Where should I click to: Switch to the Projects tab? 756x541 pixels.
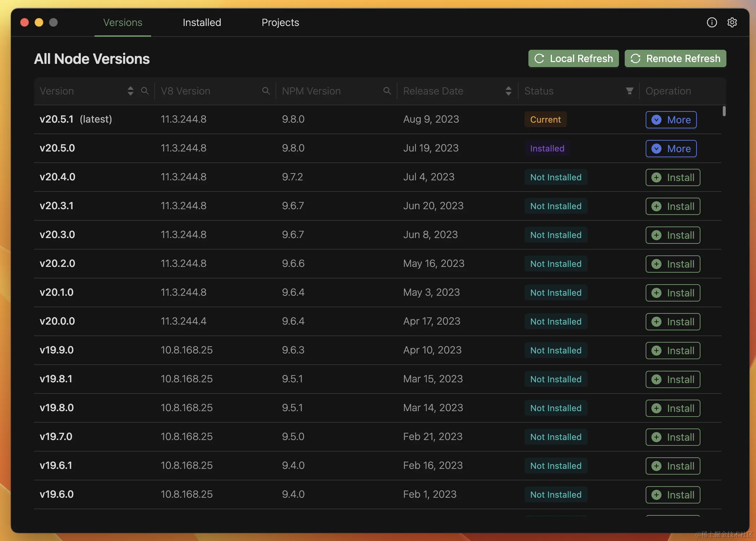(280, 22)
